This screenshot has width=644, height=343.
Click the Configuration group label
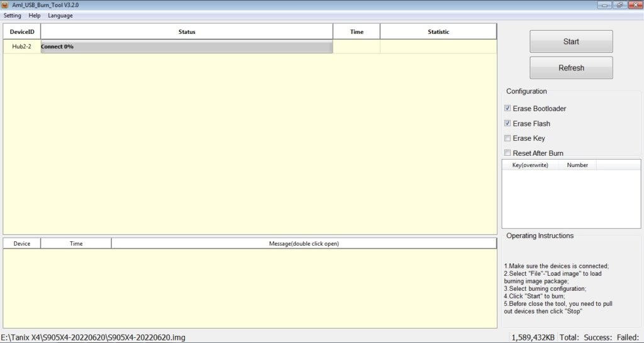[526, 91]
